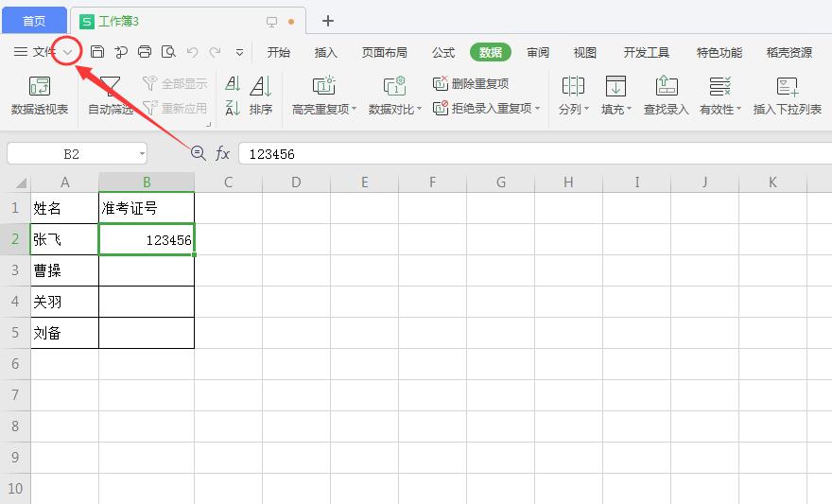Select row 3 header
The image size is (832, 504).
point(15,270)
